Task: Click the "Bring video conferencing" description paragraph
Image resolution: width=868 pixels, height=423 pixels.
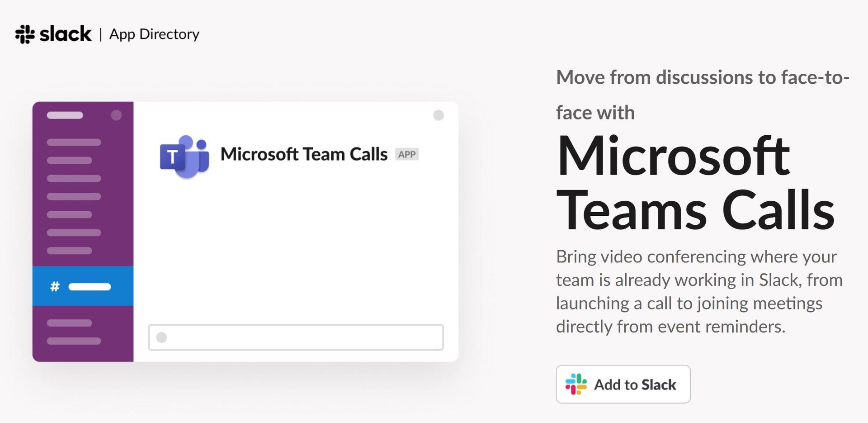Action: click(x=699, y=291)
